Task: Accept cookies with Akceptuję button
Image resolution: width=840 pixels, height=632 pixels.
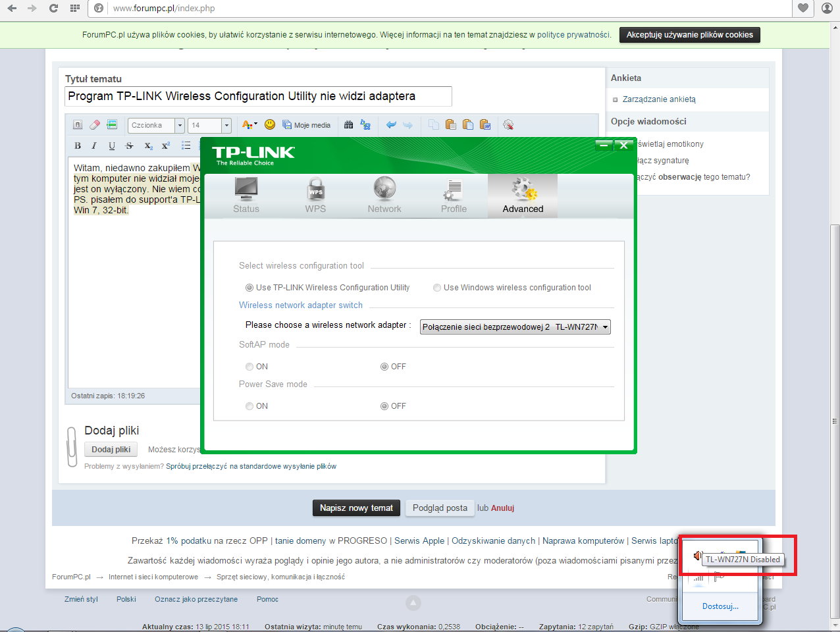Action: 690,35
